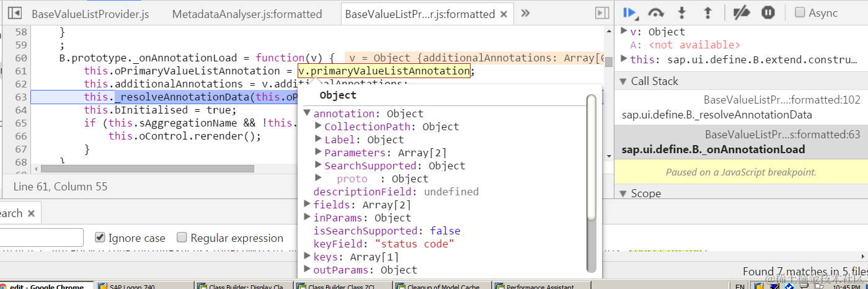
Task: Open the Class Builder: Display Cla taskbar button
Action: pos(244,286)
